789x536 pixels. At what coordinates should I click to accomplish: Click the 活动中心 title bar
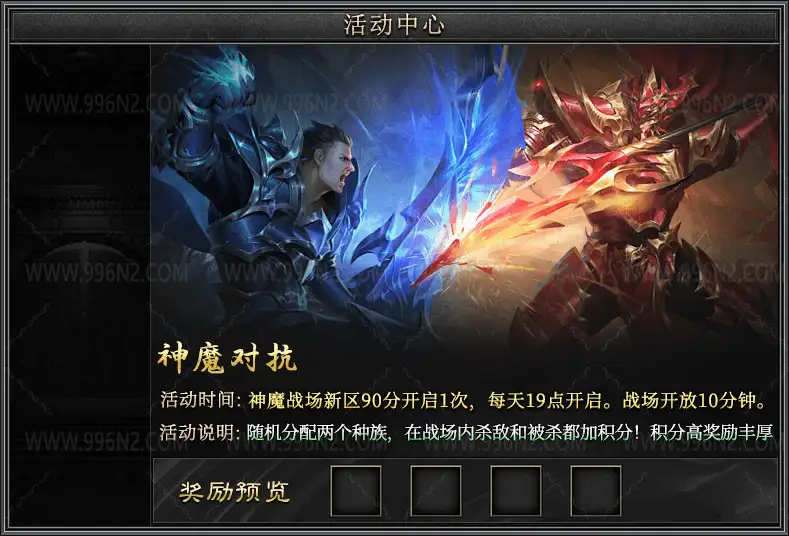tap(394, 25)
